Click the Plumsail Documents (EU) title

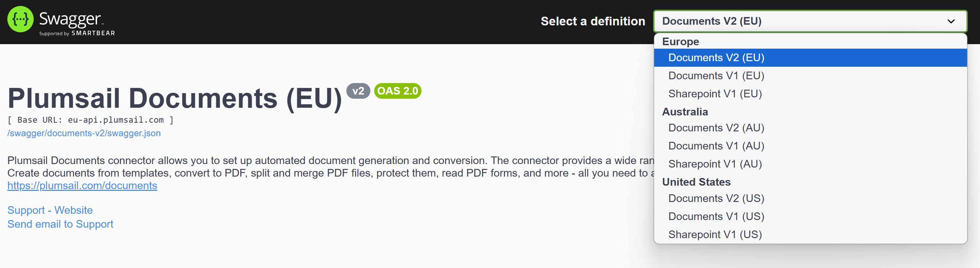pos(175,98)
